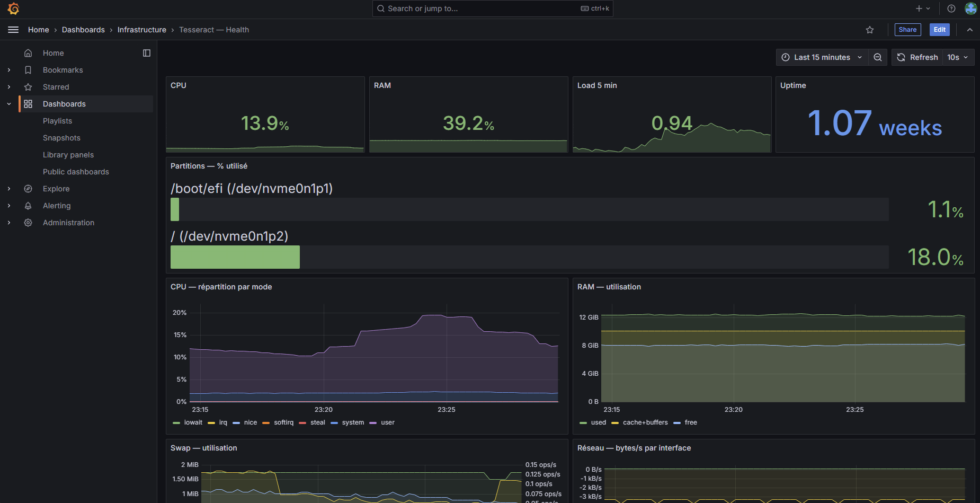Click the Share button
Screen dimensions: 980x503
[x=907, y=30]
